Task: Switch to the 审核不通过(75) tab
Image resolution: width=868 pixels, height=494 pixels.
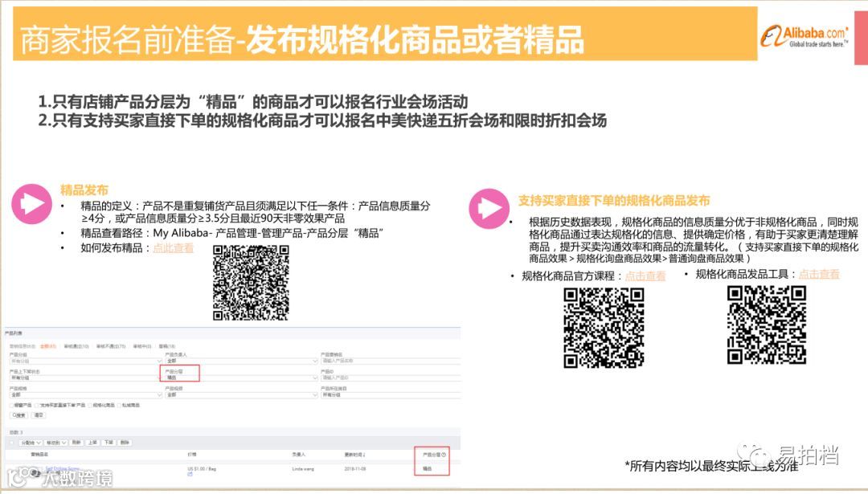Action: pyautogui.click(x=111, y=346)
